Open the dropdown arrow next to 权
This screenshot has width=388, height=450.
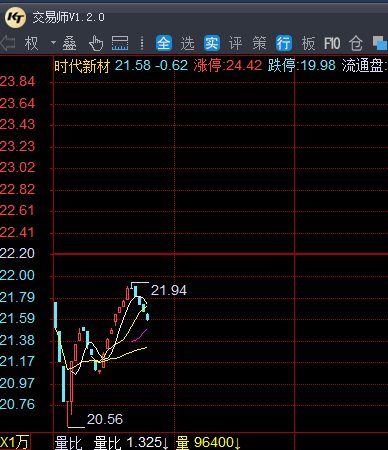pyautogui.click(x=53, y=43)
